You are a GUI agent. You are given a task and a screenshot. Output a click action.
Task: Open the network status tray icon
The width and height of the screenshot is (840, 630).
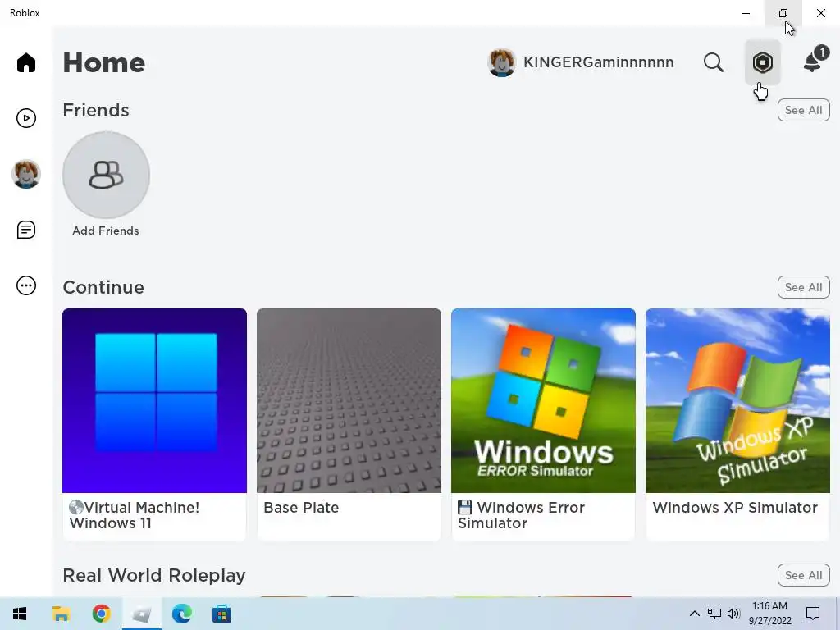714,614
